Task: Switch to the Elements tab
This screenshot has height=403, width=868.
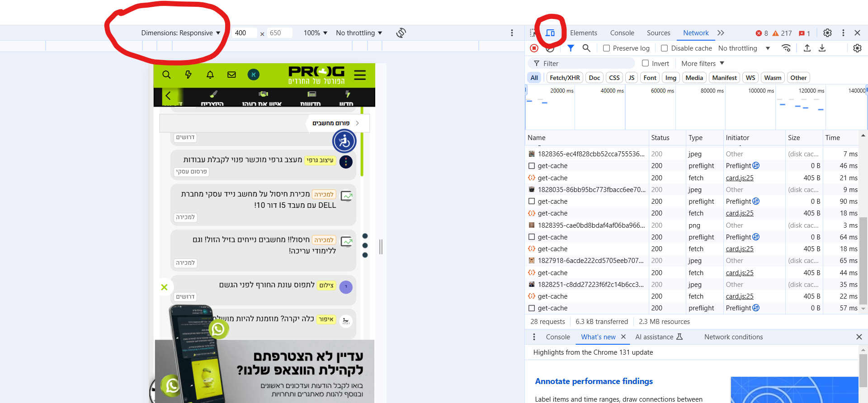Action: click(x=584, y=33)
